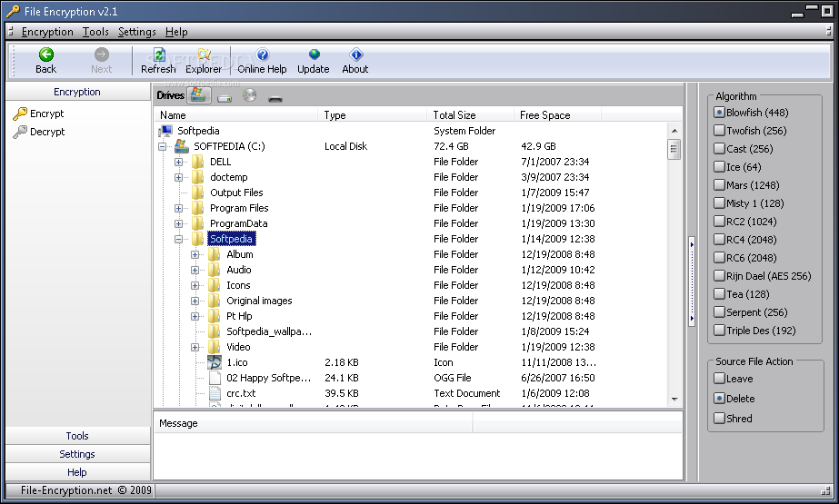Click the Softpedia_wallpa... folder icon
Viewport: 839px width, 504px height.
coord(215,331)
